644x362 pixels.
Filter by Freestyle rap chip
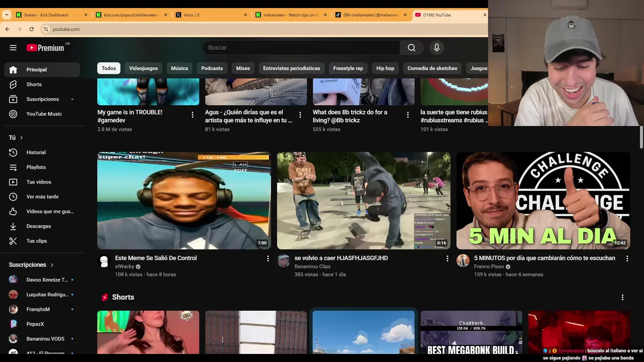tap(348, 68)
